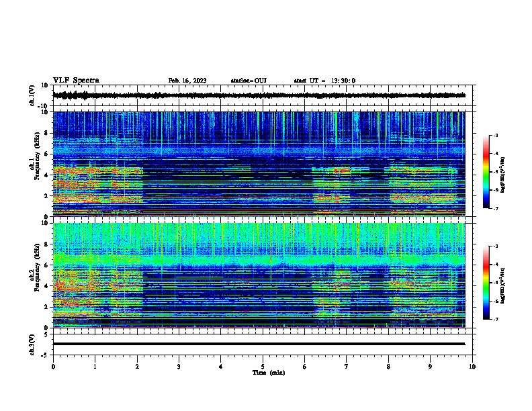Click the "-7" tick on ch.2 colorbar

pyautogui.click(x=496, y=320)
